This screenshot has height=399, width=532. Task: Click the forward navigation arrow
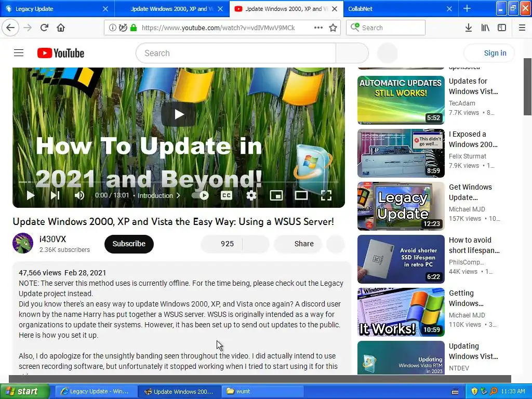coord(28,28)
